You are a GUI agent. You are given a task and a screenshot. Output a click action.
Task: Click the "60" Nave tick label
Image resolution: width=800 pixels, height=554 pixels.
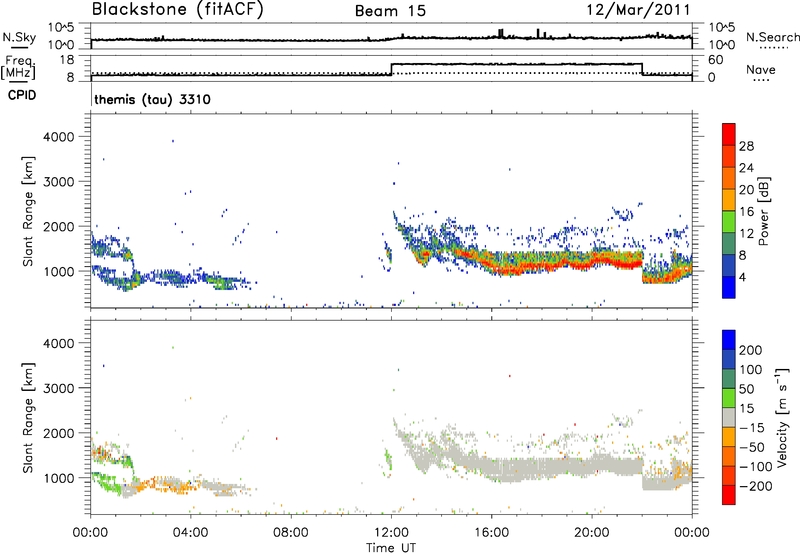715,60
